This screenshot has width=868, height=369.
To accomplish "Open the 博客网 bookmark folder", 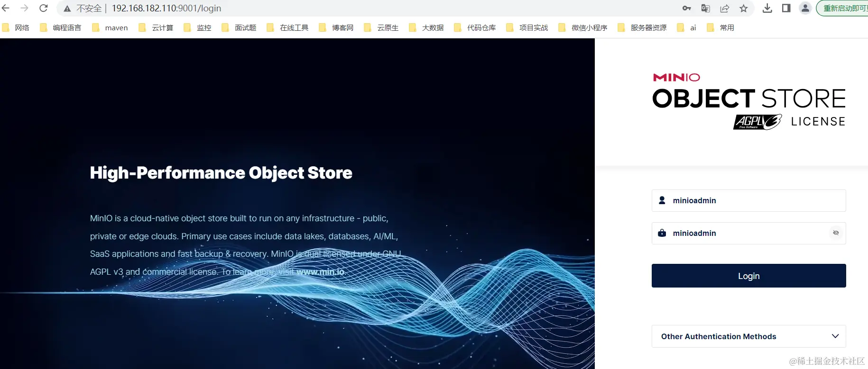I will pos(336,27).
